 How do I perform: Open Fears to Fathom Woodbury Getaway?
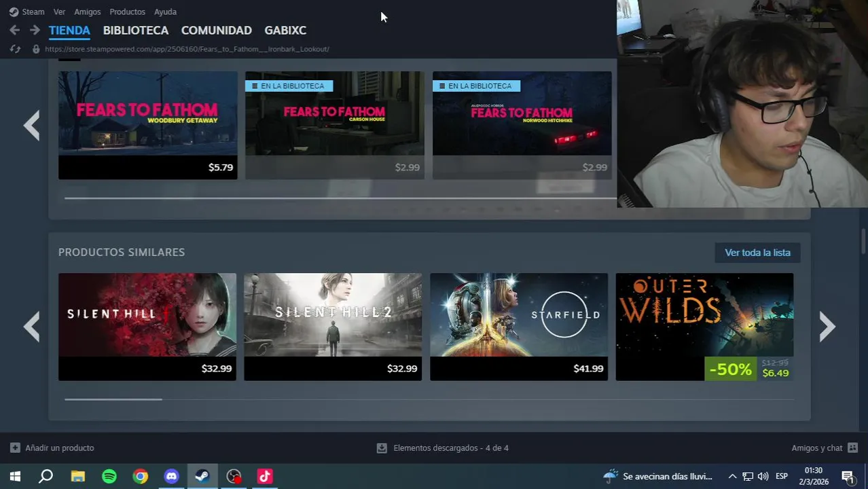147,126
